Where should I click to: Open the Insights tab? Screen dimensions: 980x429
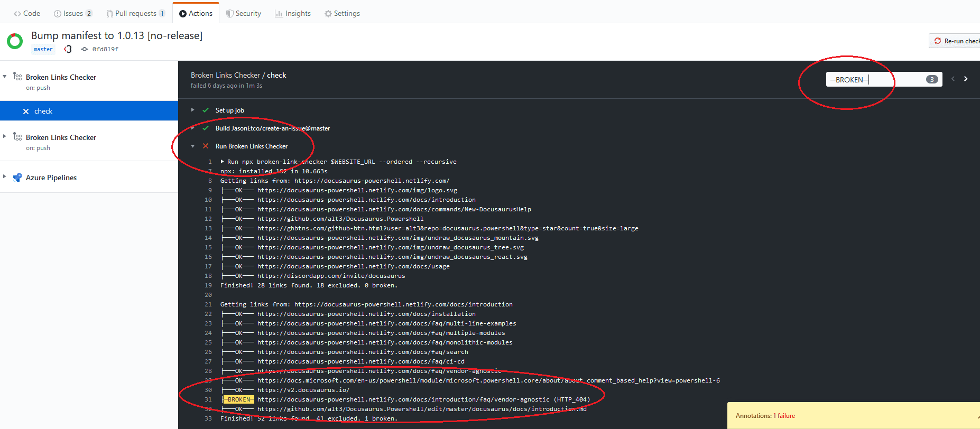pyautogui.click(x=293, y=13)
